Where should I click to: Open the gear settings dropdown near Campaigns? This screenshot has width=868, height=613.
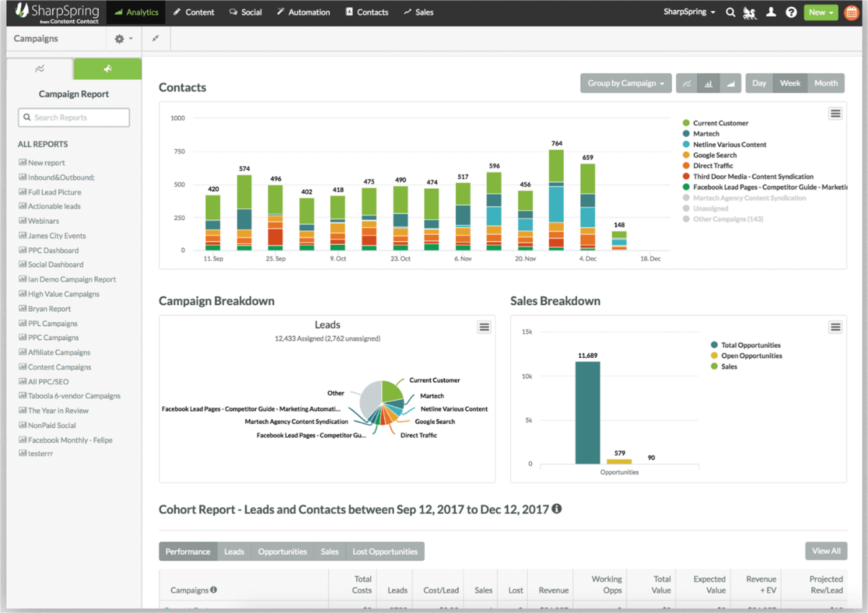122,38
